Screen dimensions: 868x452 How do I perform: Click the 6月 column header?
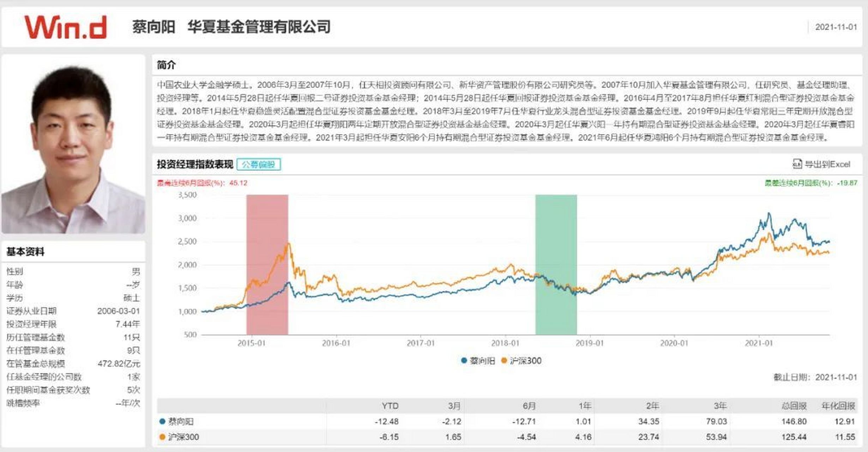click(529, 406)
